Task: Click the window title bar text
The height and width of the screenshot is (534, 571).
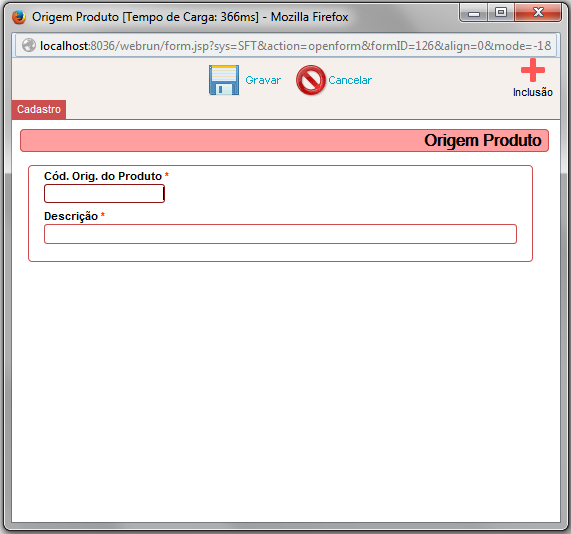Action: (x=190, y=17)
